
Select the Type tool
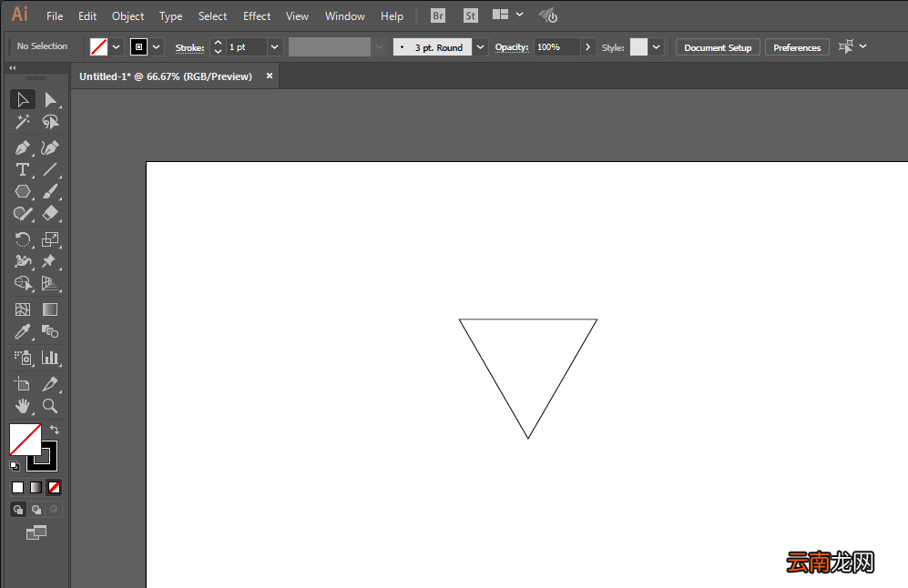pyautogui.click(x=23, y=169)
